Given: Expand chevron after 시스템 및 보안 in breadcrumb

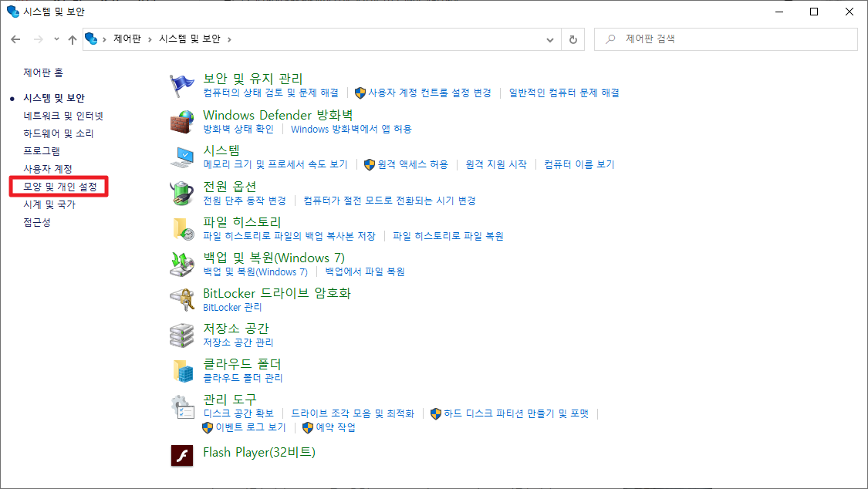Looking at the screenshot, I should tap(229, 39).
